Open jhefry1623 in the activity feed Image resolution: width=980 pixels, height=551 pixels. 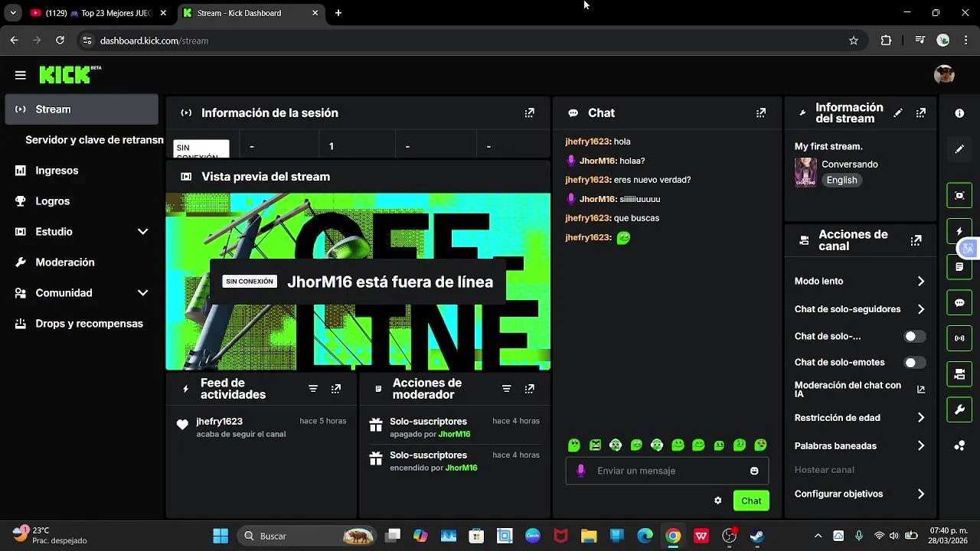click(x=219, y=422)
